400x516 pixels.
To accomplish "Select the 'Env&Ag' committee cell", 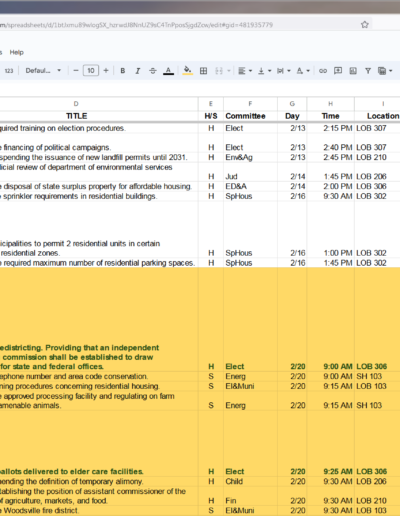I will tap(250, 157).
